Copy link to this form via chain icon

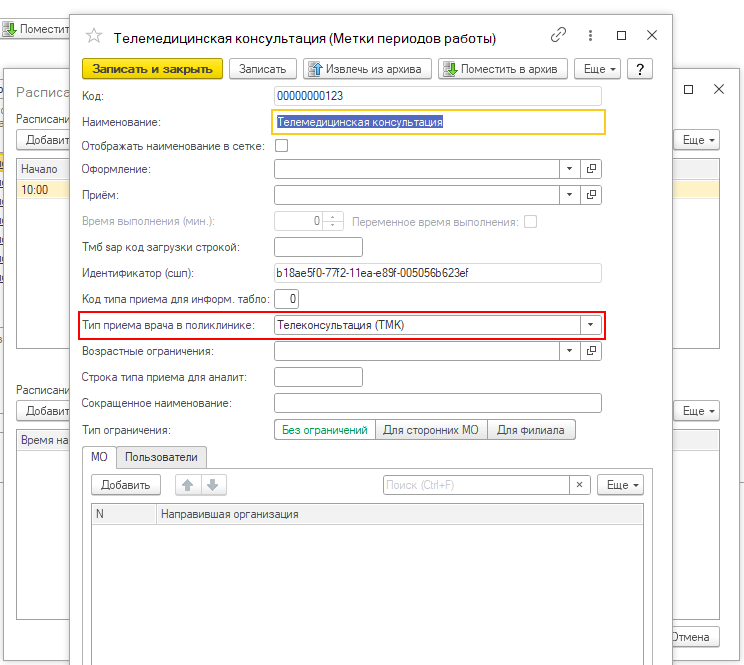(558, 35)
